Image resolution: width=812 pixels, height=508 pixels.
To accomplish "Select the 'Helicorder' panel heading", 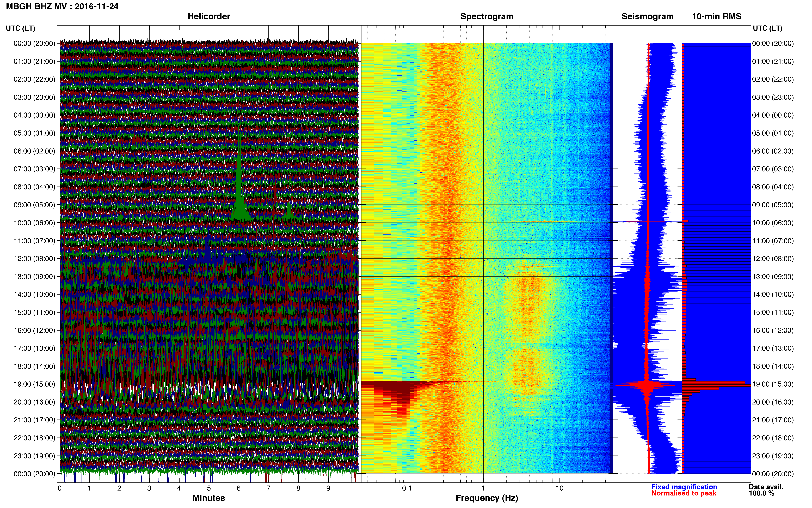I will point(209,16).
